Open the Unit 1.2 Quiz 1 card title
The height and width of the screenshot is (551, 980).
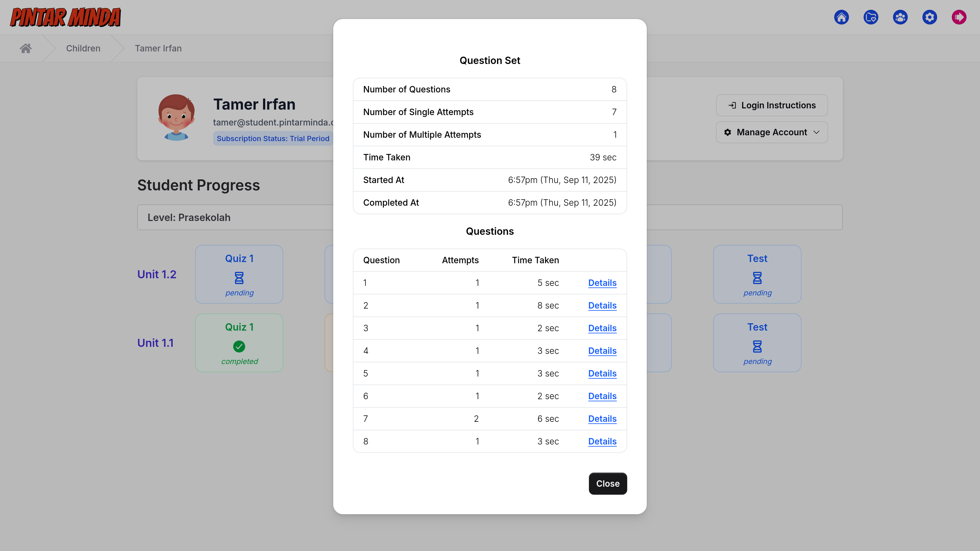[x=239, y=259]
